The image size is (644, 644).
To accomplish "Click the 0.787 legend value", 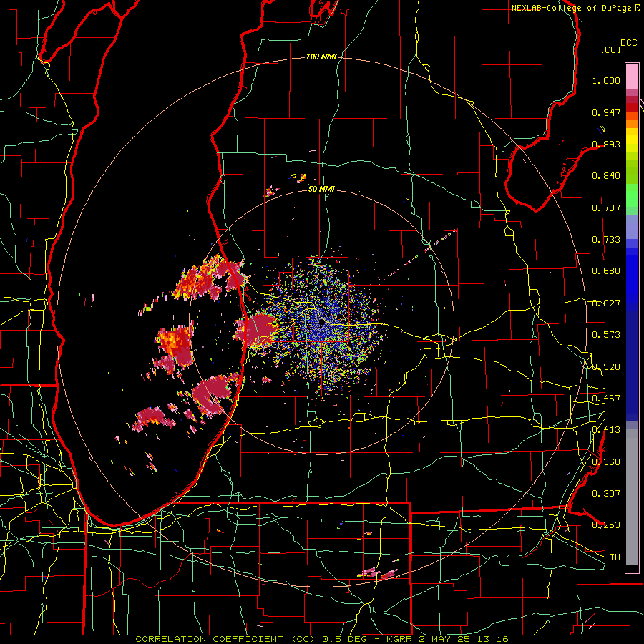I will 606,208.
